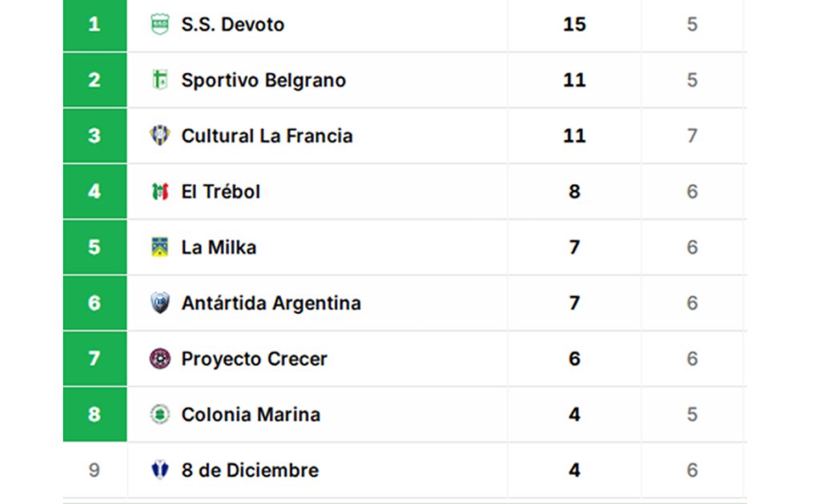The height and width of the screenshot is (504, 820).
Task: Click El Trébol's 8 points value
Action: tap(574, 192)
